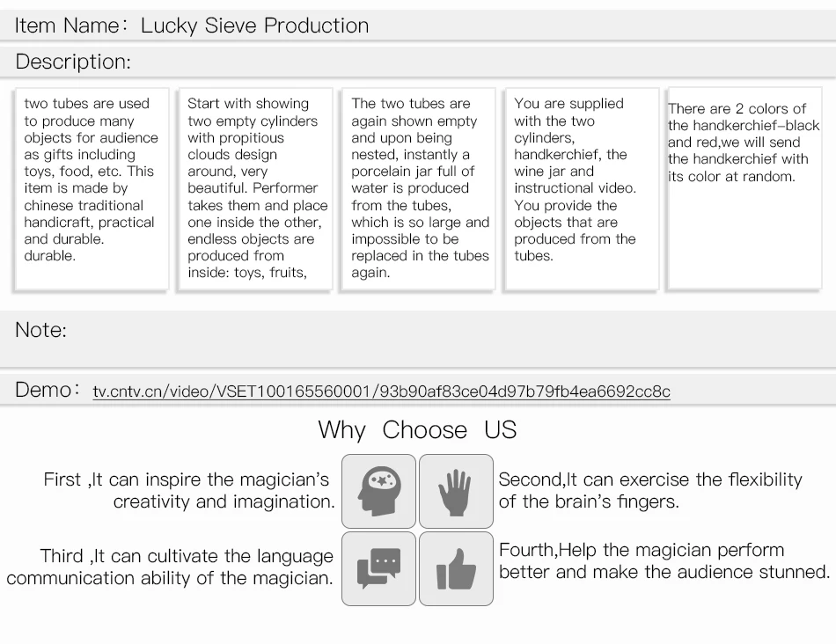Click the chat bubbles communication icon
This screenshot has height=644, width=836.
tap(378, 569)
